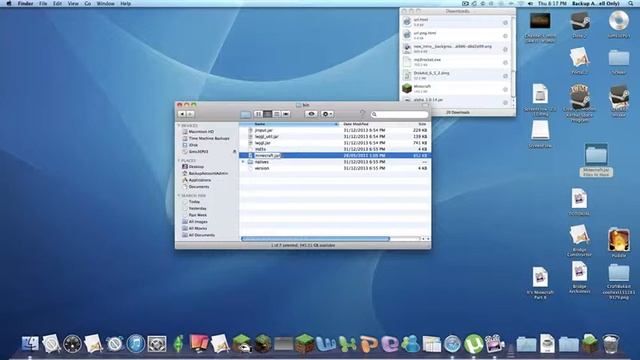
Task: Go forward in the Finder window
Action: 191,114
